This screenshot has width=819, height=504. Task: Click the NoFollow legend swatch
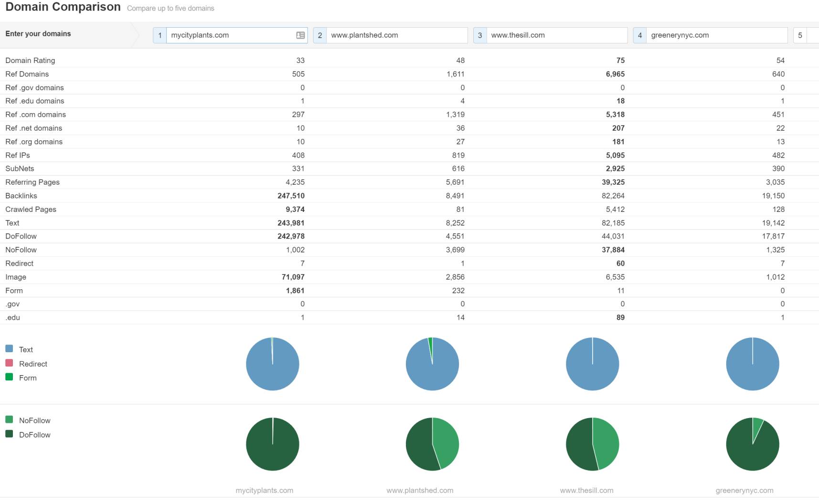[x=9, y=420]
